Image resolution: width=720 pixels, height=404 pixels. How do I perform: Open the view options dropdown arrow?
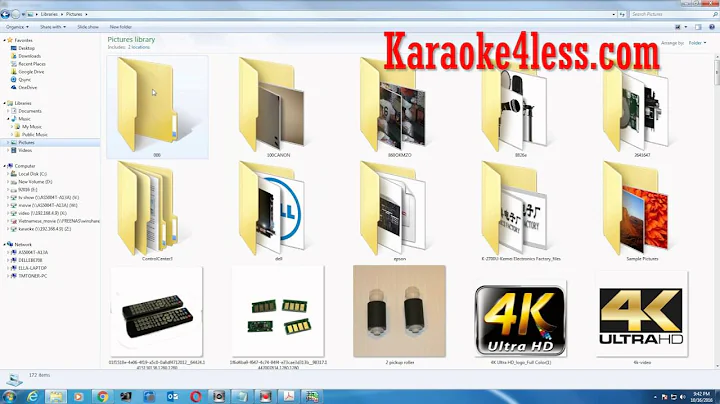(x=686, y=27)
